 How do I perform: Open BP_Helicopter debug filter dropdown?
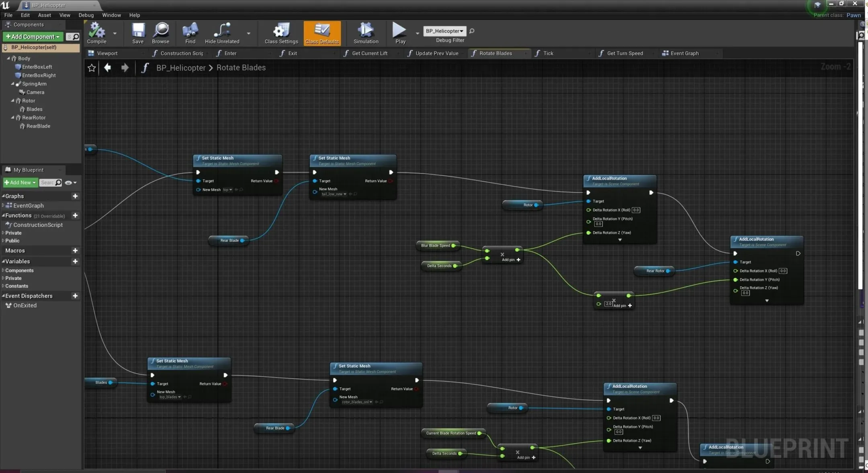point(444,31)
